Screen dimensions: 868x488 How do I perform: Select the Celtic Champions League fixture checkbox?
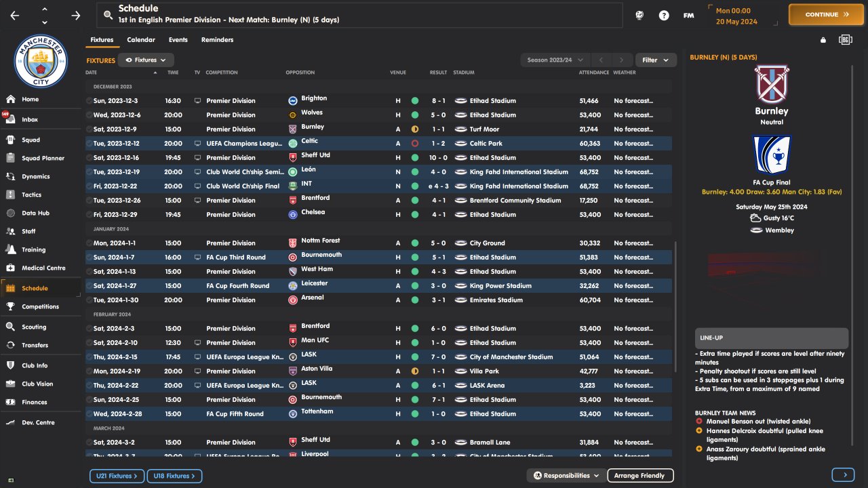click(89, 144)
